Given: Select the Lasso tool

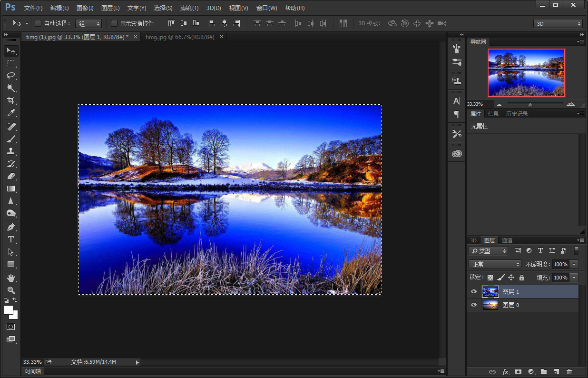Looking at the screenshot, I should 11,76.
